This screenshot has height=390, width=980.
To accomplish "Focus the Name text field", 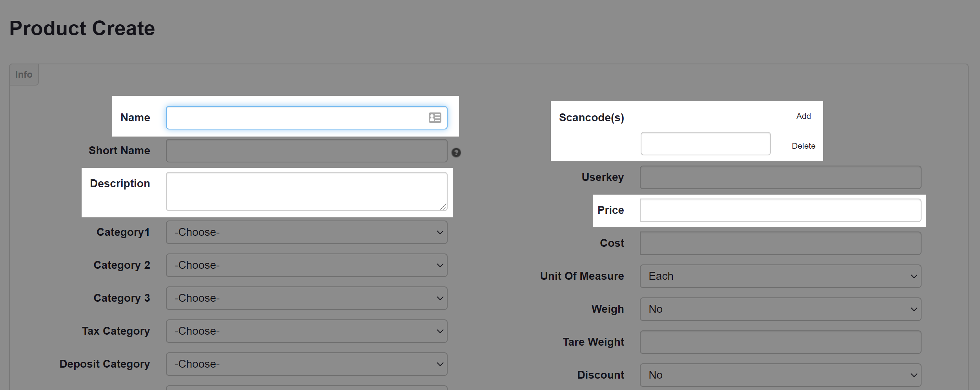I will [296, 118].
